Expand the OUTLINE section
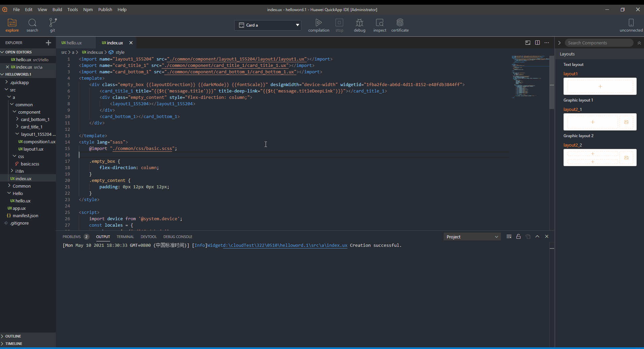Screen dimensions: 644x349 (13, 336)
